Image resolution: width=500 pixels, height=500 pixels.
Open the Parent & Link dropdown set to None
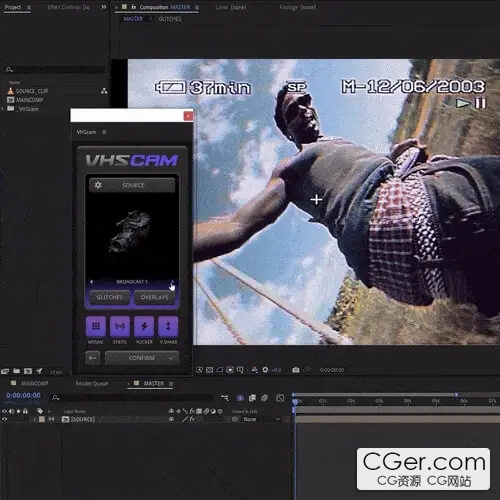[x=261, y=419]
